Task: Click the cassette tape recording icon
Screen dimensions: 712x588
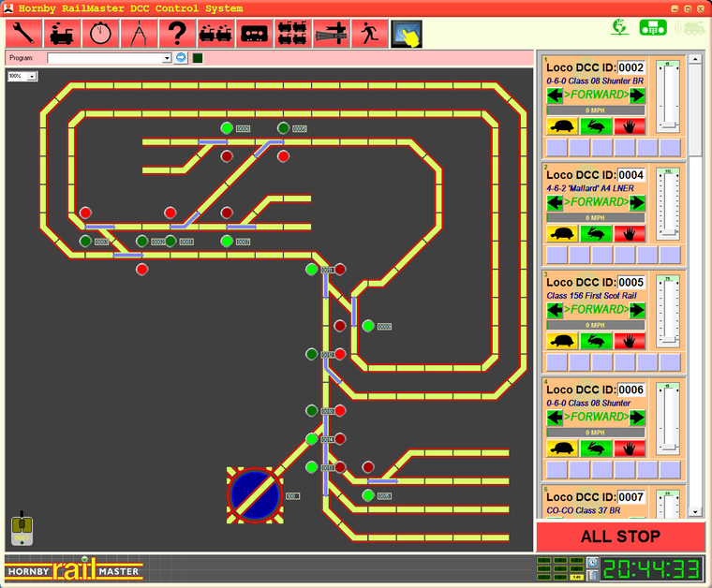Action: tap(255, 34)
